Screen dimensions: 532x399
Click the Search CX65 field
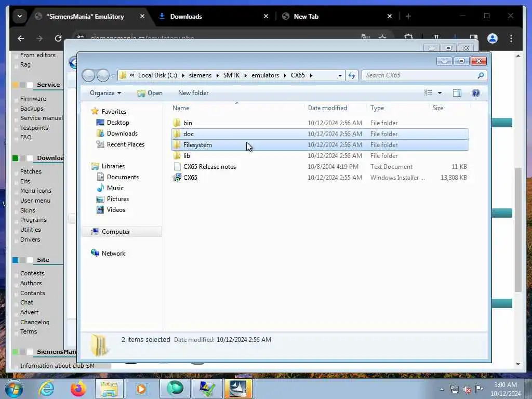click(x=424, y=75)
